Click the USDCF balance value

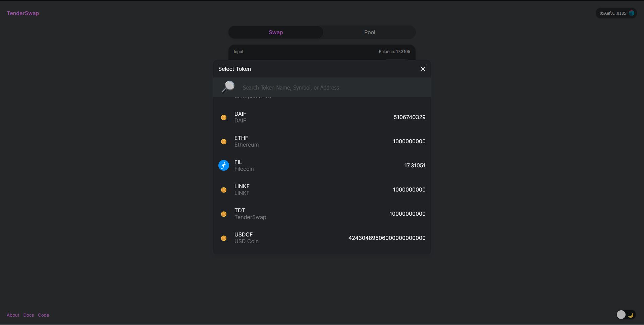387,238
